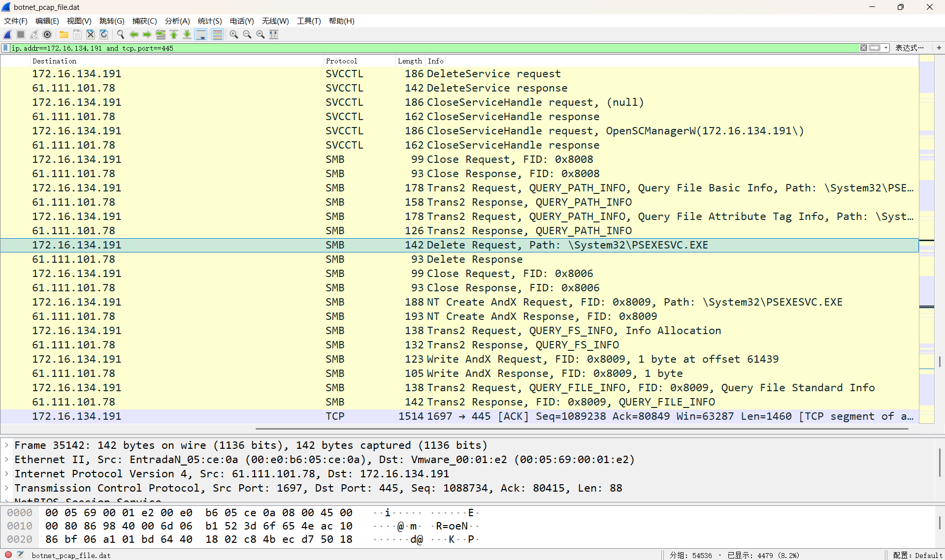945x560 pixels.
Task: Open capture file properties icon in status bar
Action: (x=20, y=555)
